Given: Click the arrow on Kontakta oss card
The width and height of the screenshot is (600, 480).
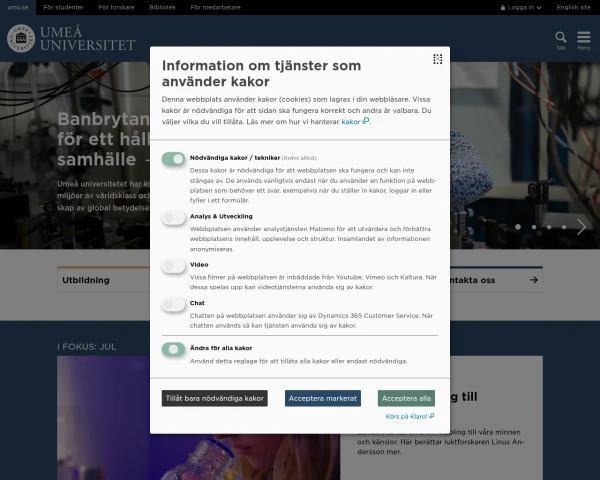Looking at the screenshot, I should (x=534, y=280).
